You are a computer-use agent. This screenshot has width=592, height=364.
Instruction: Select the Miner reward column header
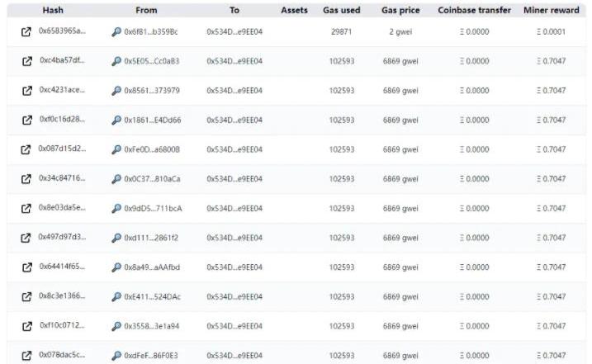pyautogui.click(x=551, y=11)
